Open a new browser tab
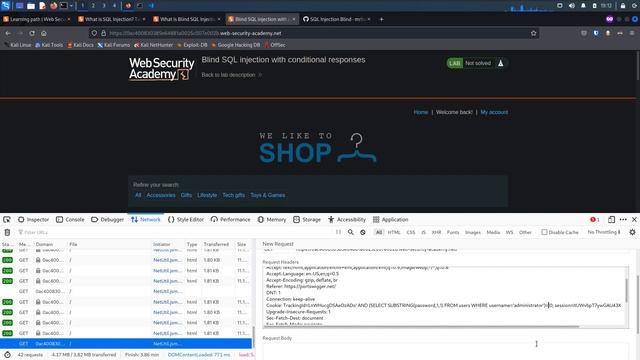Screen dimensions: 640x360 pos(381,19)
